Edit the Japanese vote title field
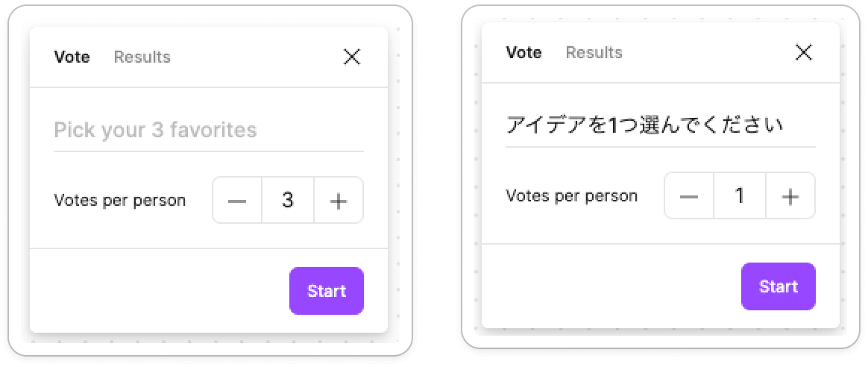Screen dimensions: 868x367 (x=660, y=125)
